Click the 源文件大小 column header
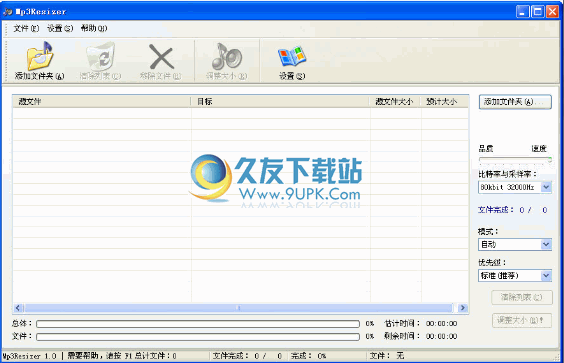The image size is (564, 363). (395, 102)
